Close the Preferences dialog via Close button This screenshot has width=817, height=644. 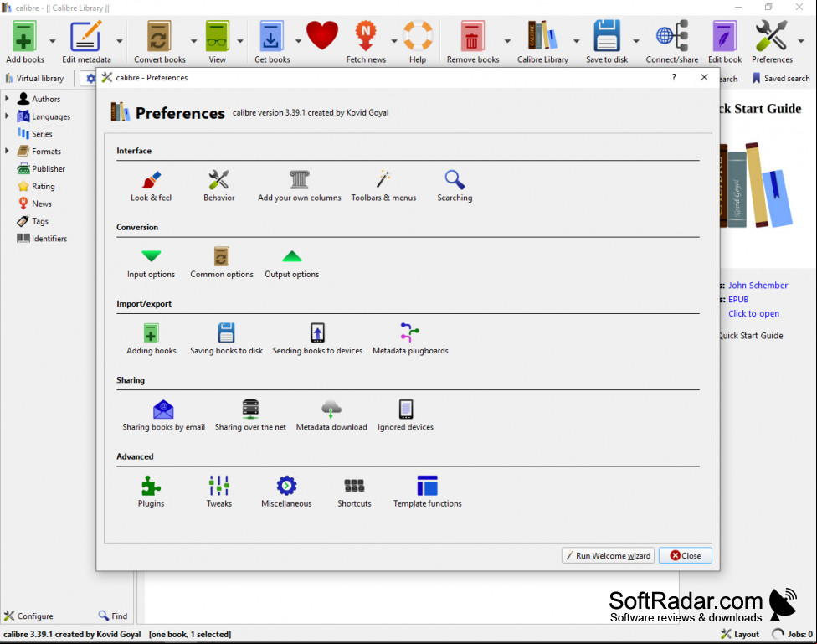point(686,555)
